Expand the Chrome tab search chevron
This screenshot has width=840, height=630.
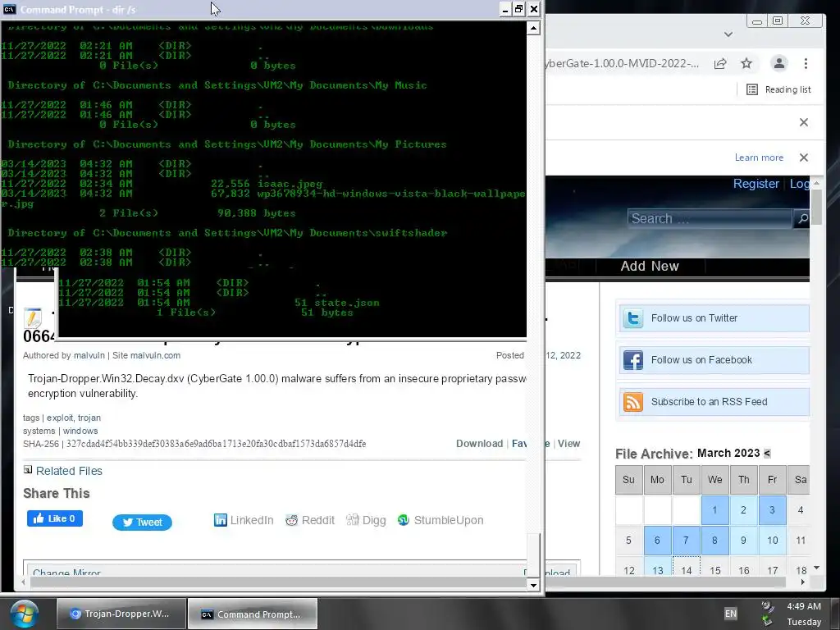pyautogui.click(x=728, y=34)
